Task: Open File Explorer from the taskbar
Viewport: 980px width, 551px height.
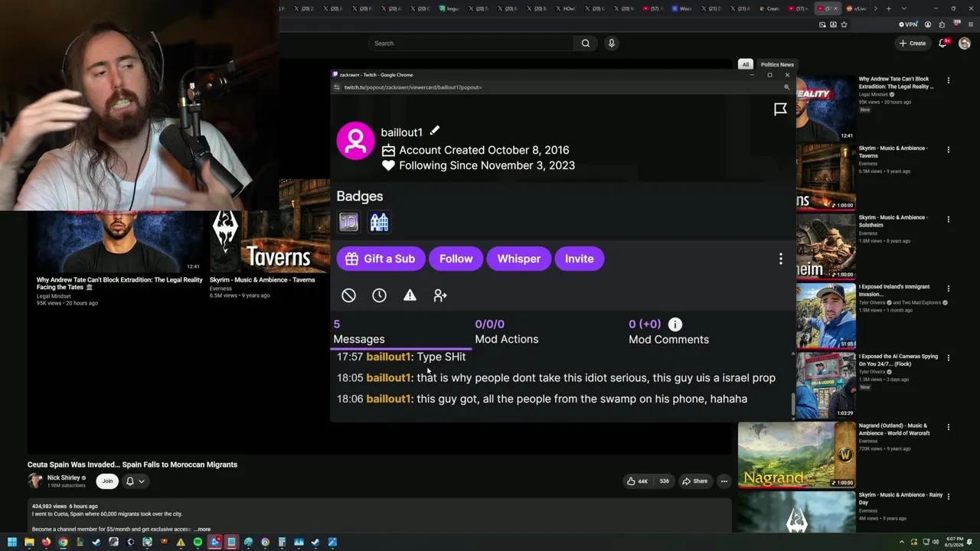Action: (x=29, y=543)
